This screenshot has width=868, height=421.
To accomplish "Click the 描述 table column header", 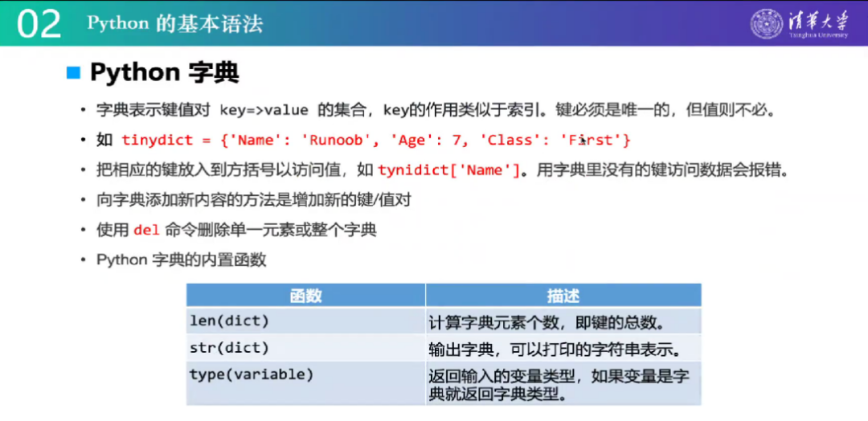I will click(x=563, y=296).
